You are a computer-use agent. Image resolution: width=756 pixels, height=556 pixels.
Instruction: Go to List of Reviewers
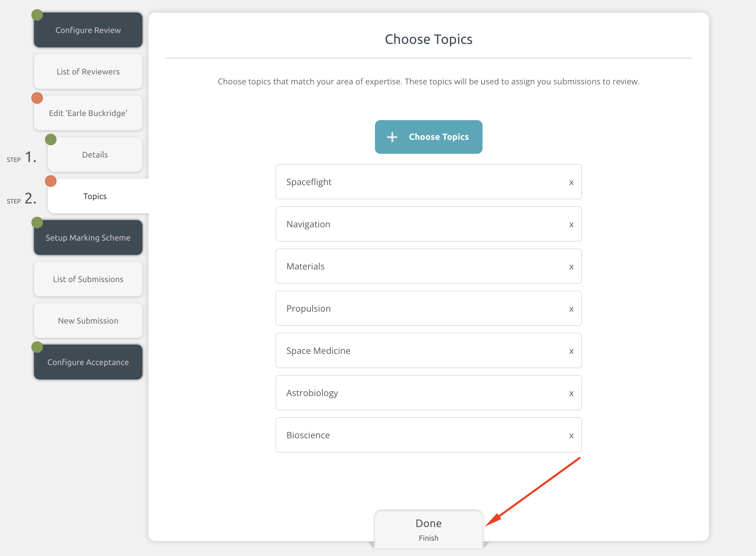point(88,71)
